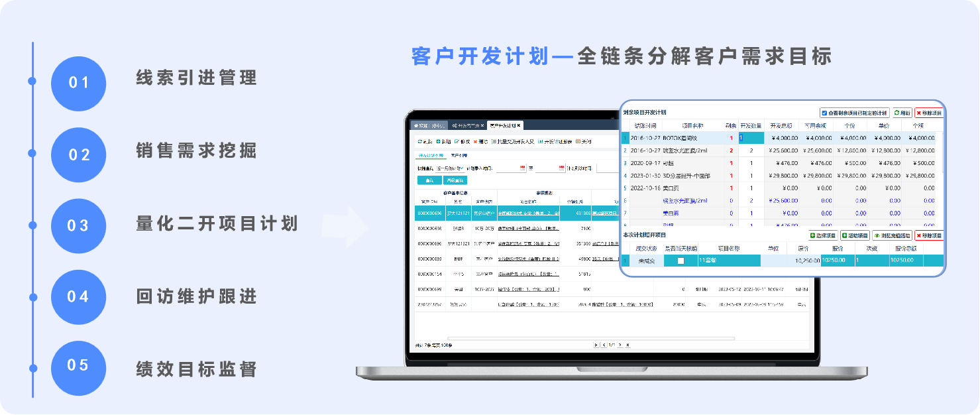The height and width of the screenshot is (415, 980).
Task: Click the 查询 search button
Action: coord(429,180)
